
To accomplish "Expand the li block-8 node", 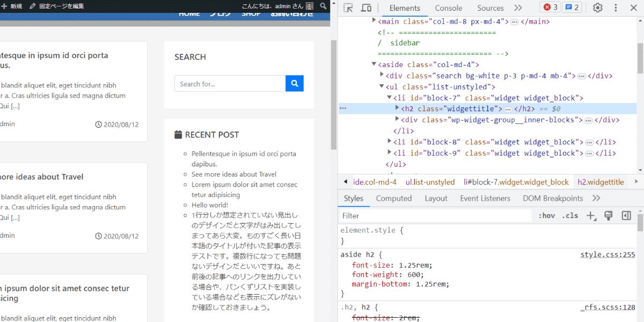I will pos(390,142).
